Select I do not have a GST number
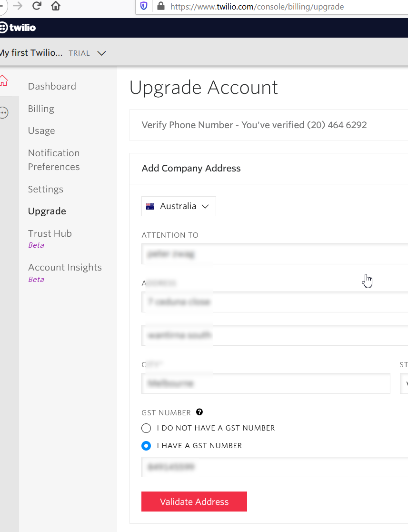Image resolution: width=408 pixels, height=532 pixels. click(146, 428)
